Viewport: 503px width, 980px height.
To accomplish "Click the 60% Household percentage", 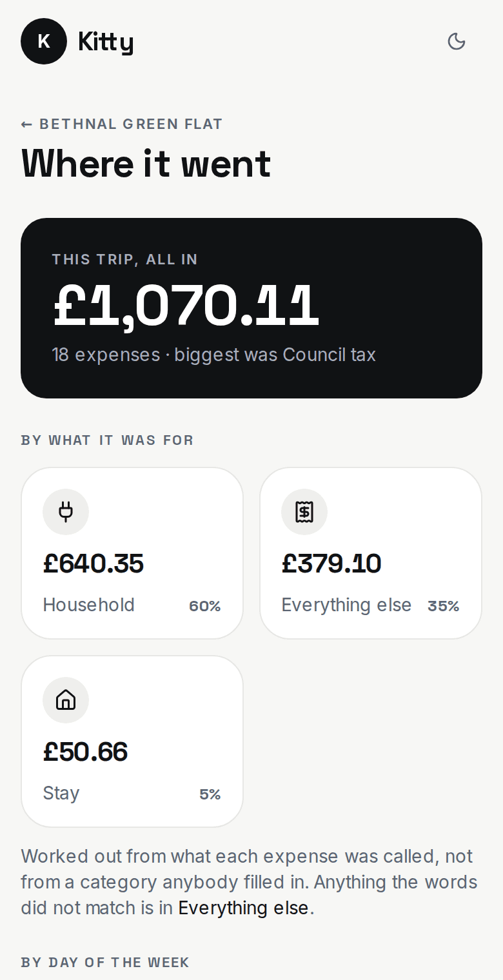I will pos(205,606).
